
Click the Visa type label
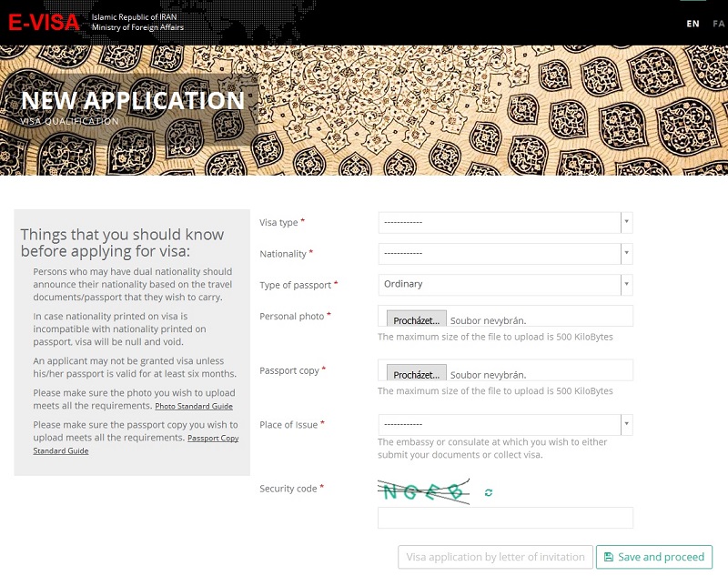point(278,222)
